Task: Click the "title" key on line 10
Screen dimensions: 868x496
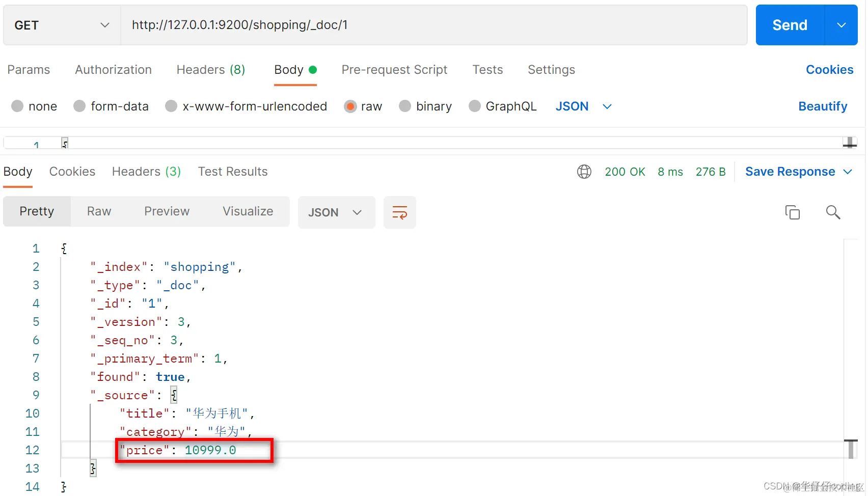Action: coord(145,414)
